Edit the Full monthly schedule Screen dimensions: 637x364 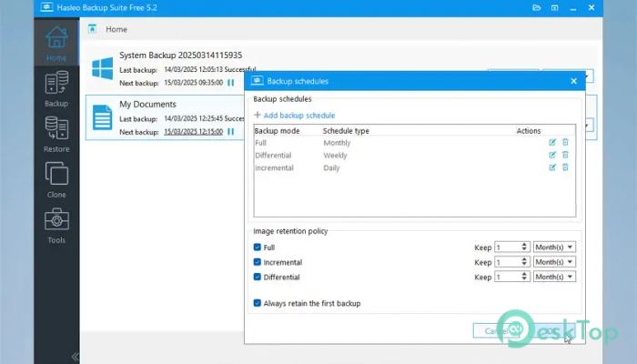pos(552,142)
